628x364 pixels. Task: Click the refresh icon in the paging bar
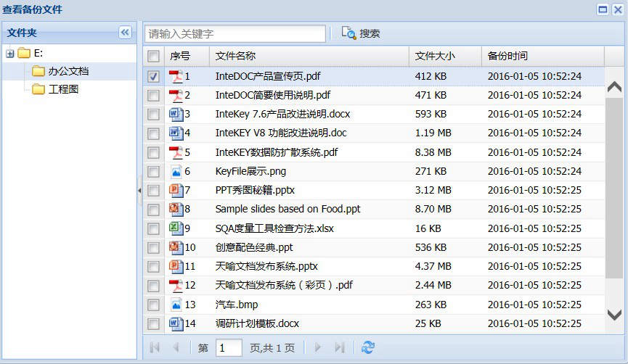[x=367, y=347]
